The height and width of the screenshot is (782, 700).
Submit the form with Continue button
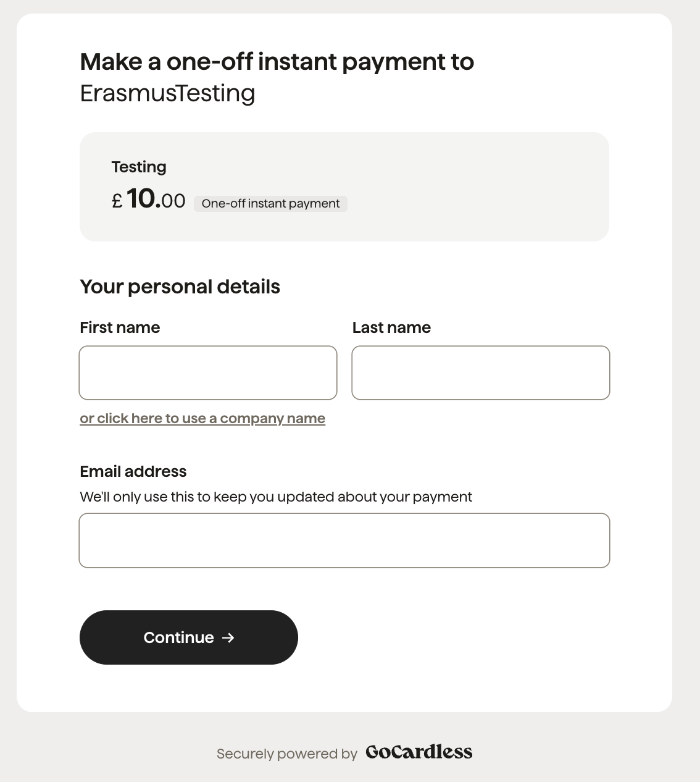[x=189, y=637]
